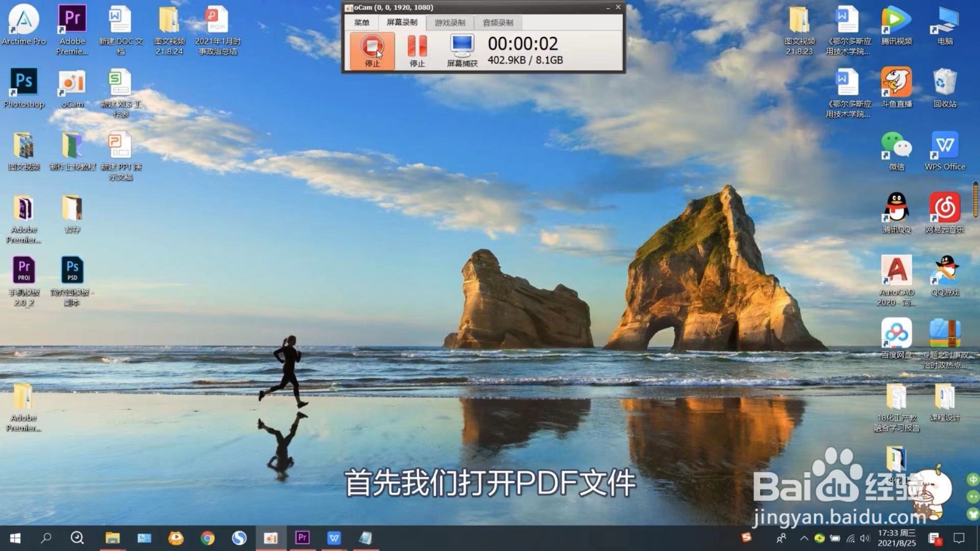Select the 斗鱼直播 desktop shortcut

897,88
